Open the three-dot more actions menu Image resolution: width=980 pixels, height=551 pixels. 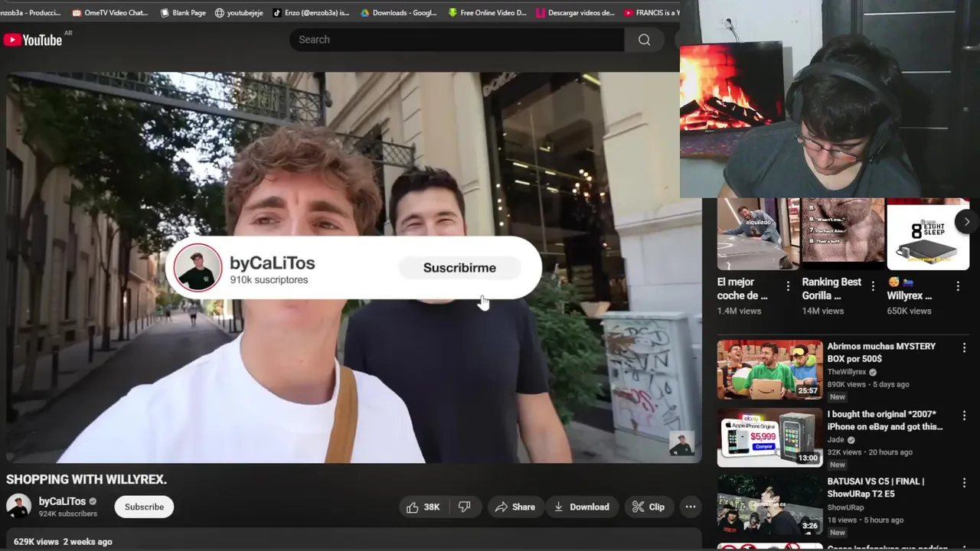click(691, 507)
